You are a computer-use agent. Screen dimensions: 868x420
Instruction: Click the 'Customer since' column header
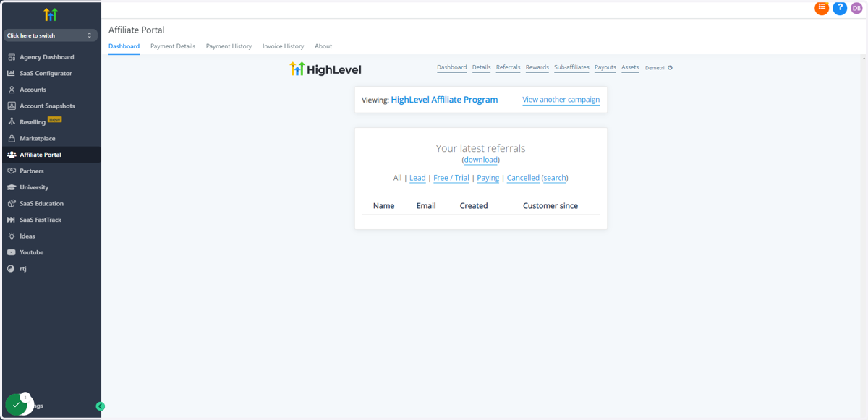(550, 206)
